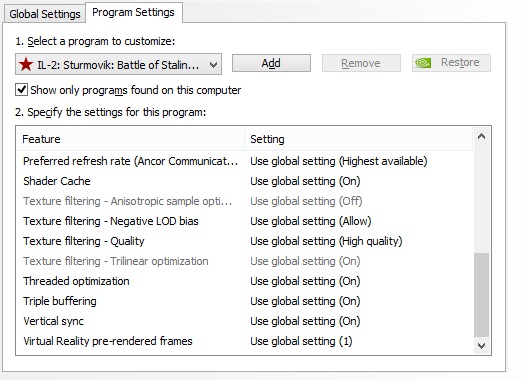Open the Shader Cache setting value
Image resolution: width=522 pixels, height=380 pixels.
tap(305, 181)
